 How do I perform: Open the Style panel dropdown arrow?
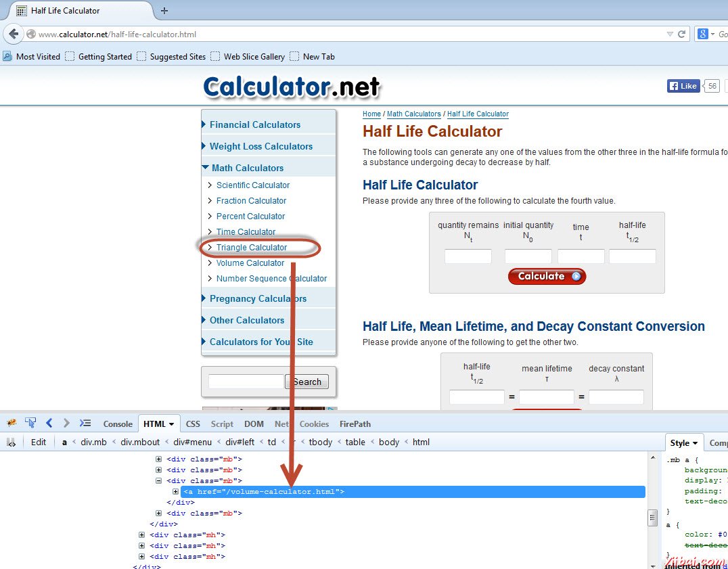coord(695,442)
